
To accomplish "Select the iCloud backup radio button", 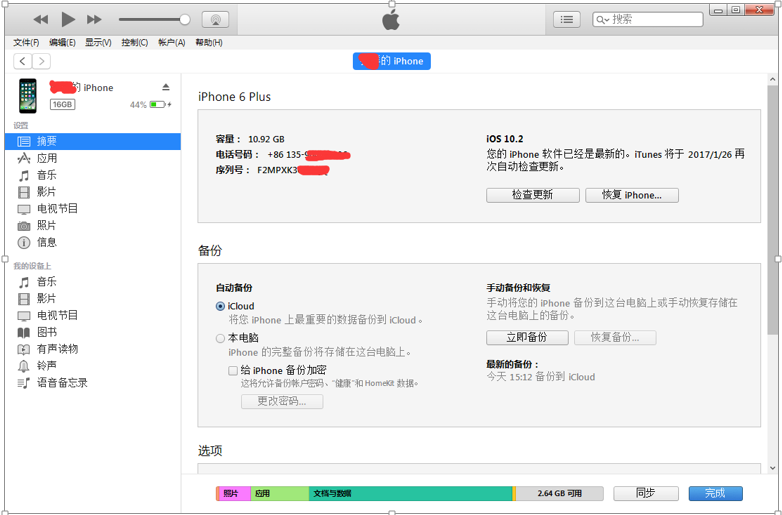I will [220, 306].
